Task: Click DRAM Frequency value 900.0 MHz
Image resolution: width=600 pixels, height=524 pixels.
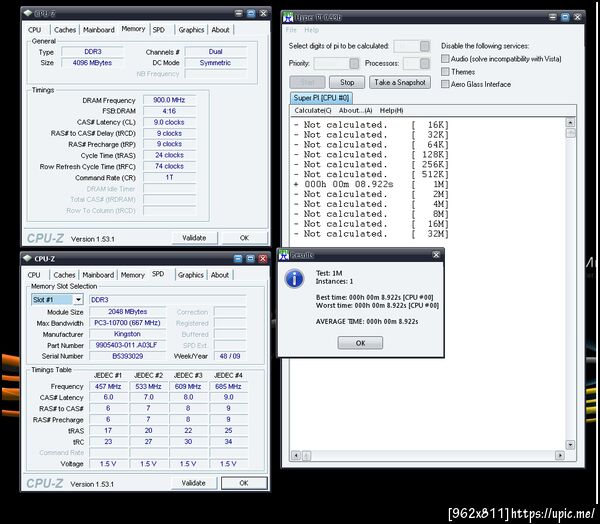Action: 169,100
